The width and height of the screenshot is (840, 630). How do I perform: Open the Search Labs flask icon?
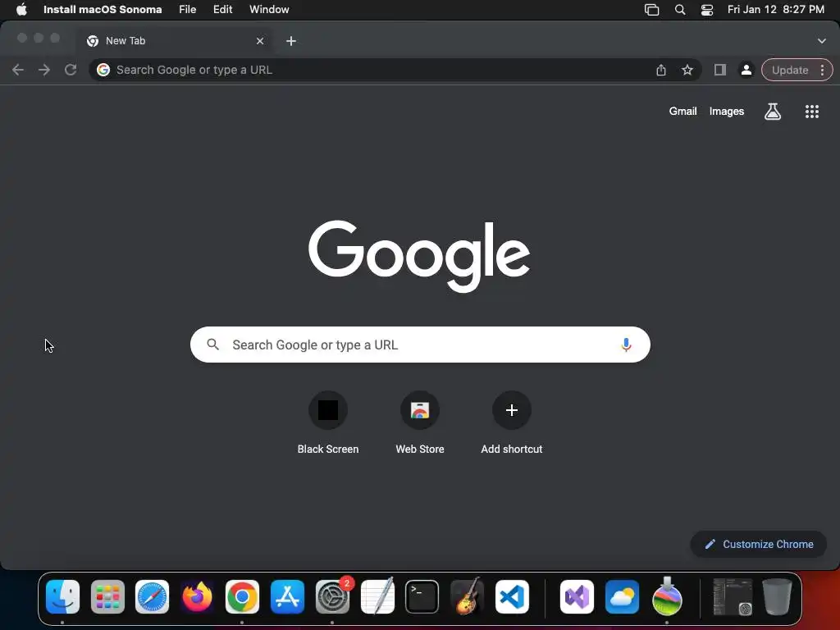click(773, 112)
